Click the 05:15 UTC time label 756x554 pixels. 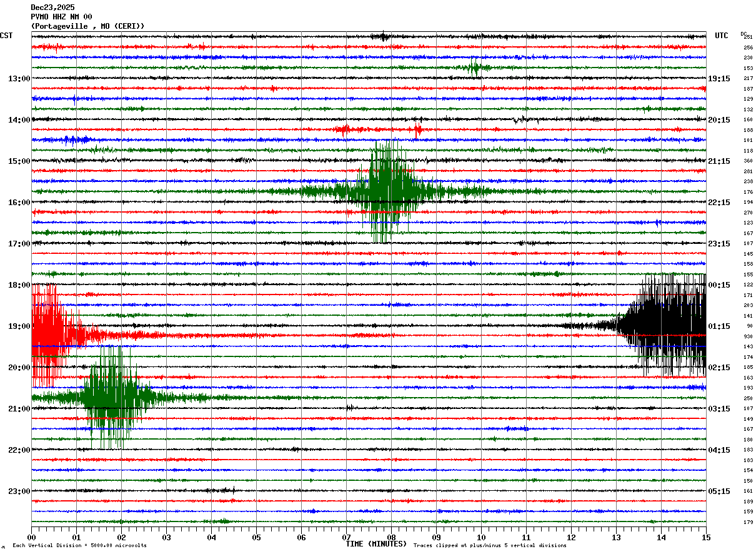(x=719, y=491)
